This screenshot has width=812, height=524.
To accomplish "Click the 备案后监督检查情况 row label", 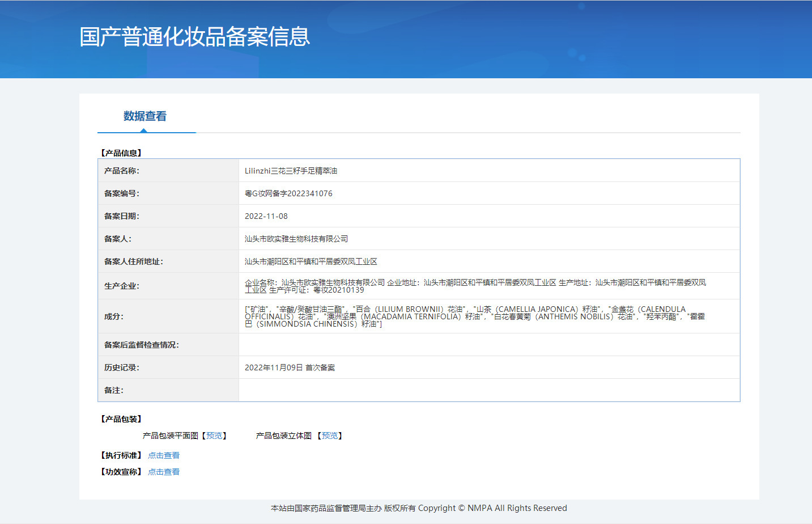I will [x=141, y=345].
